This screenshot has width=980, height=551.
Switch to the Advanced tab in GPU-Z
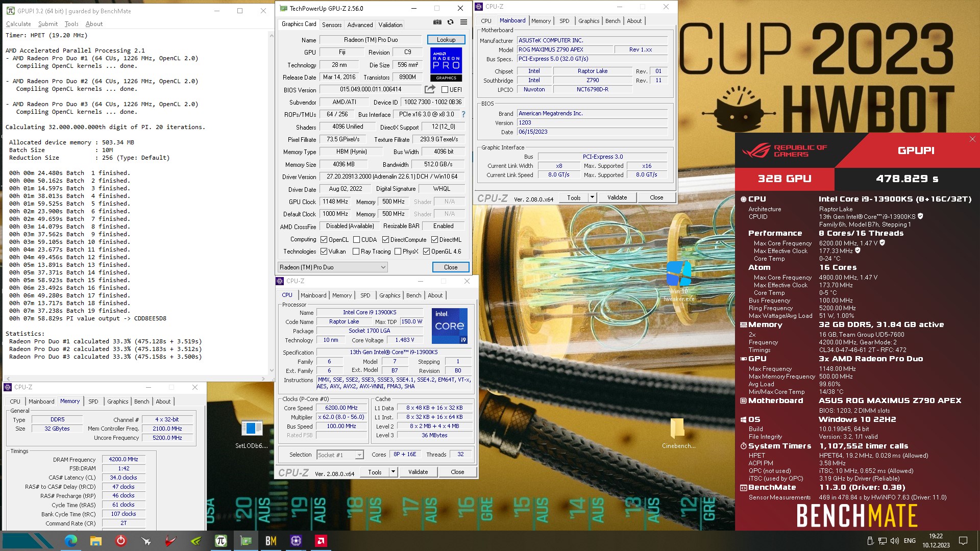coord(360,24)
